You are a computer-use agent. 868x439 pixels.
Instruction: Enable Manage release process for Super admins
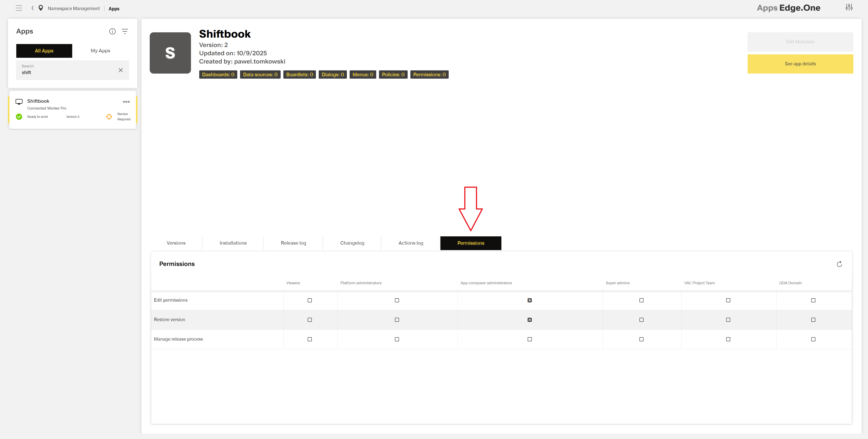coord(641,339)
